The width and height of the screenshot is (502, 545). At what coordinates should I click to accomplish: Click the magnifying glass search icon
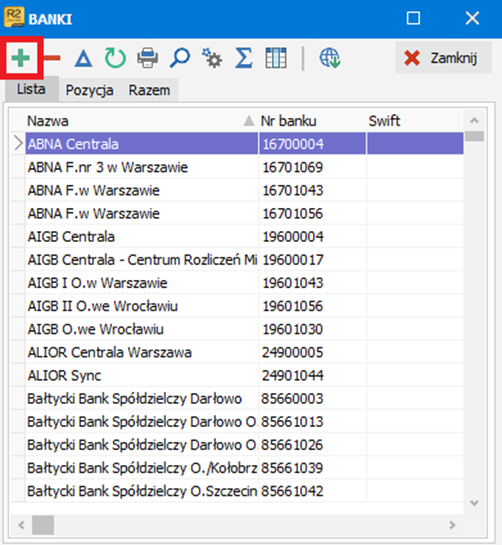pyautogui.click(x=180, y=58)
